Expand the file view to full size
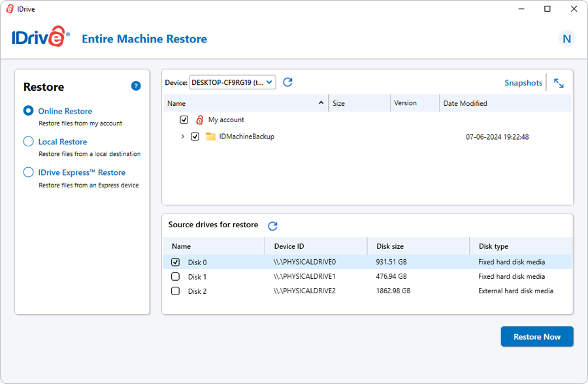Image resolution: width=588 pixels, height=384 pixels. (x=559, y=83)
